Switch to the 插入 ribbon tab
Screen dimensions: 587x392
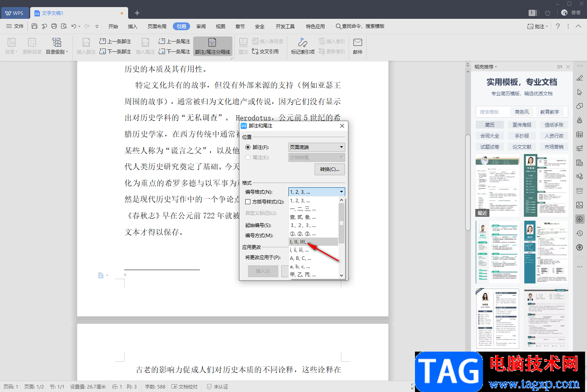(132, 26)
